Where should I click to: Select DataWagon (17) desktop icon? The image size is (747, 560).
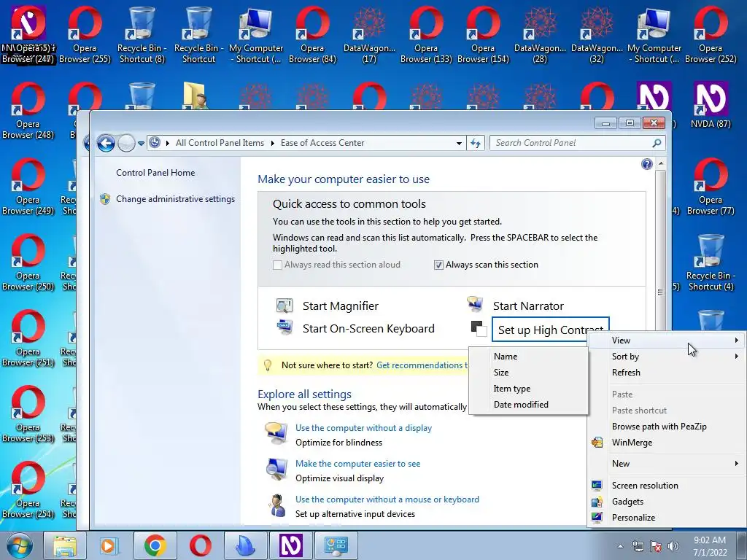tap(369, 35)
